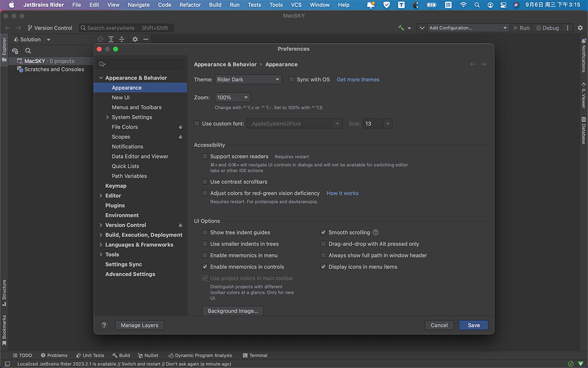Open the Get more themes link

click(x=358, y=79)
